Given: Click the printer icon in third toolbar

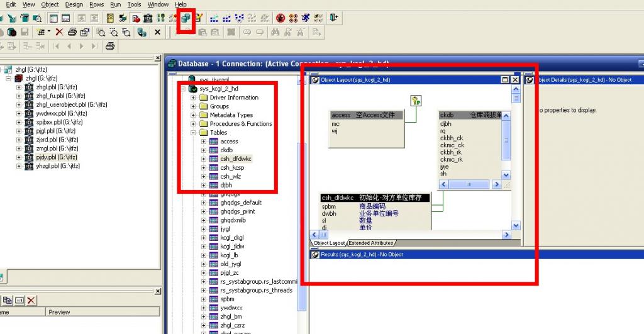Looking at the screenshot, I should point(110,46).
